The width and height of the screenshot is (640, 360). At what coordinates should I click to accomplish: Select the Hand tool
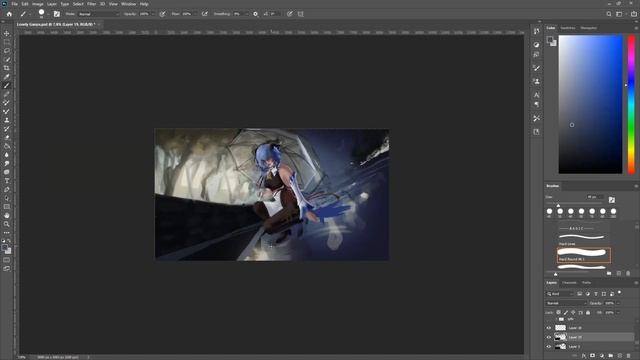coord(7,216)
